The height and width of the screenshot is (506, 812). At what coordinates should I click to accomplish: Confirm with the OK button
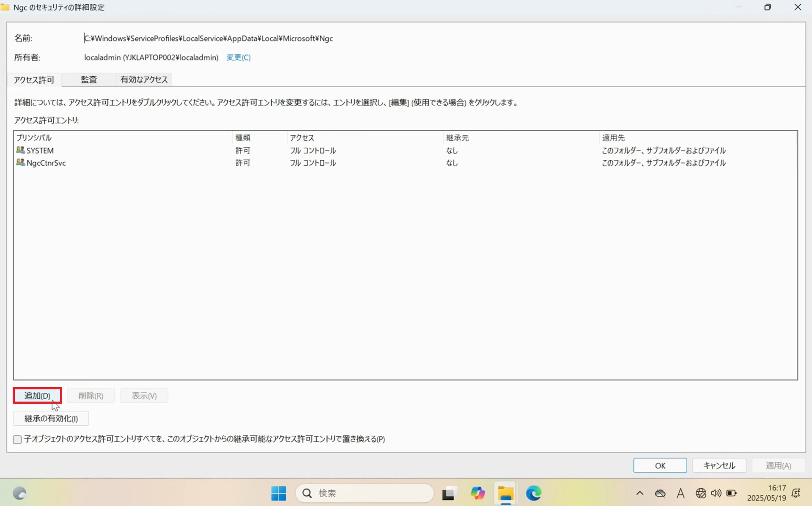pyautogui.click(x=660, y=465)
